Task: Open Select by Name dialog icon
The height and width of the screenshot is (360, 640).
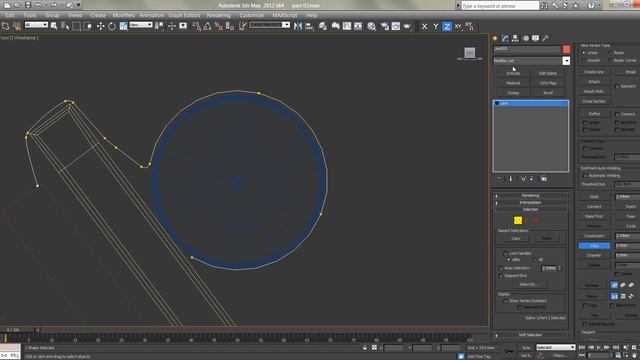Action: [x=65, y=26]
